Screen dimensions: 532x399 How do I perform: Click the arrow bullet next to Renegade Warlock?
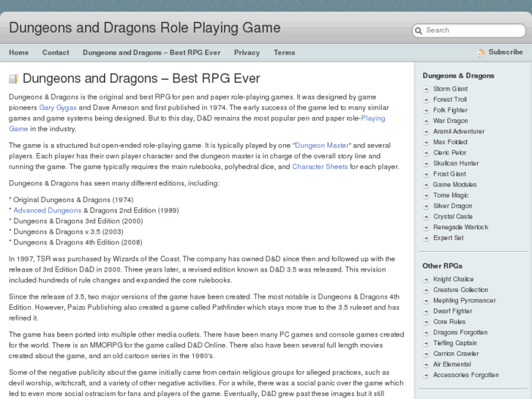click(x=426, y=228)
